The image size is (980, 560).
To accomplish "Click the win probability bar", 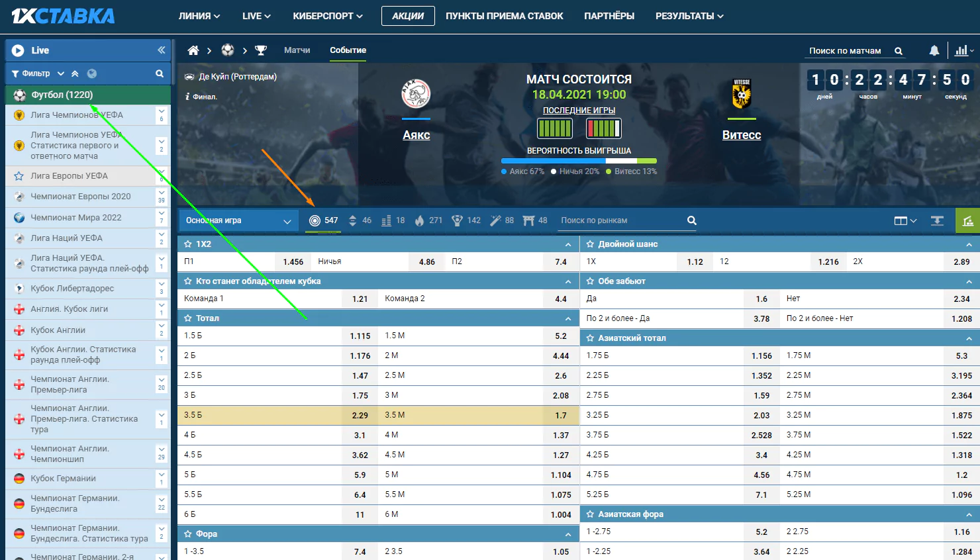I will click(579, 161).
